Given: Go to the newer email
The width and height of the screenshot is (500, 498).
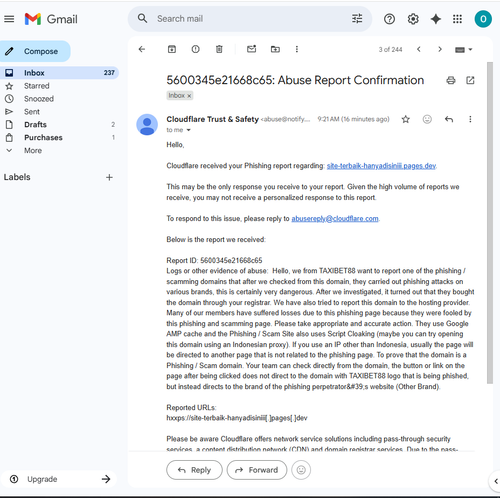Looking at the screenshot, I should tap(419, 49).
